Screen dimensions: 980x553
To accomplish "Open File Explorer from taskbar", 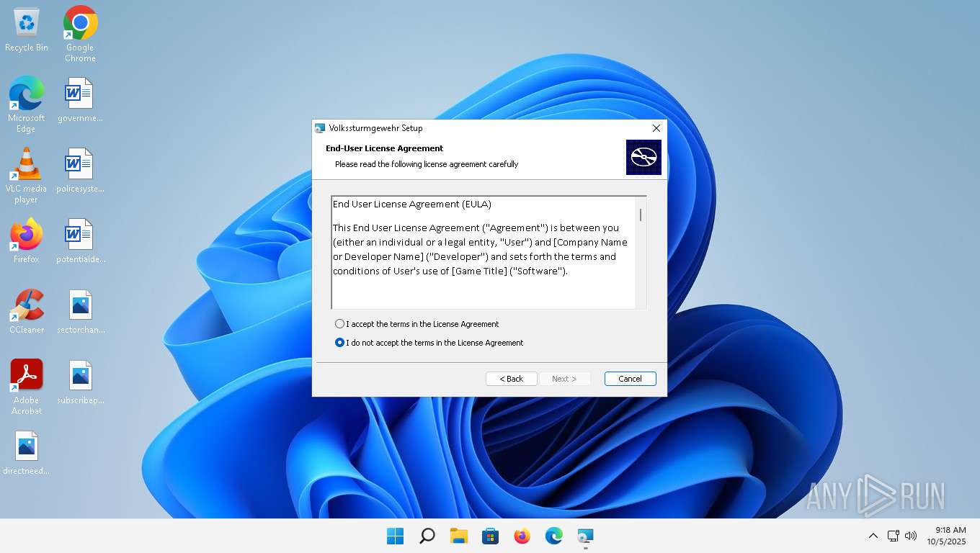I will point(458,536).
